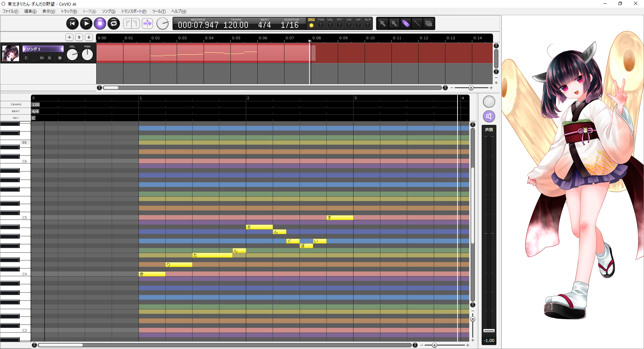This screenshot has width=644, height=349.
Task: Open the ツール(T) menu
Action: (159, 11)
